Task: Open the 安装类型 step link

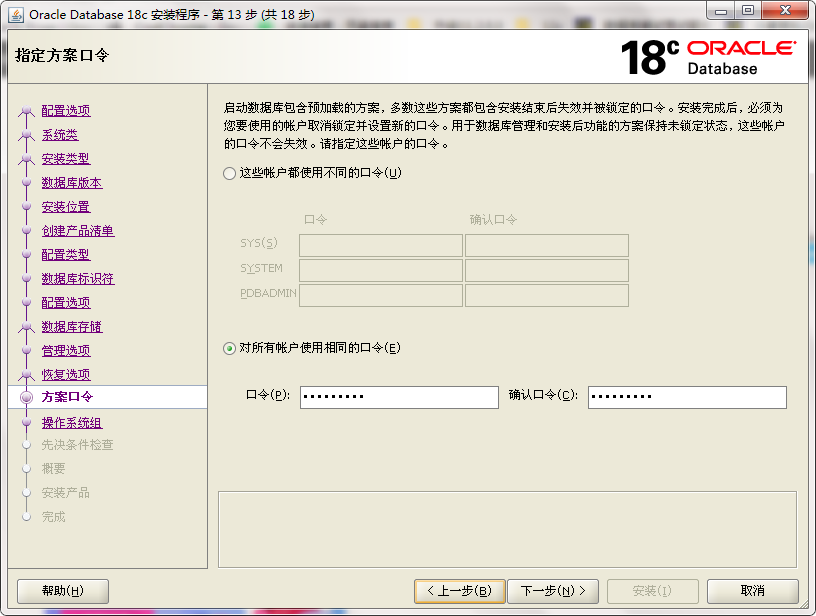Action: tap(66, 159)
